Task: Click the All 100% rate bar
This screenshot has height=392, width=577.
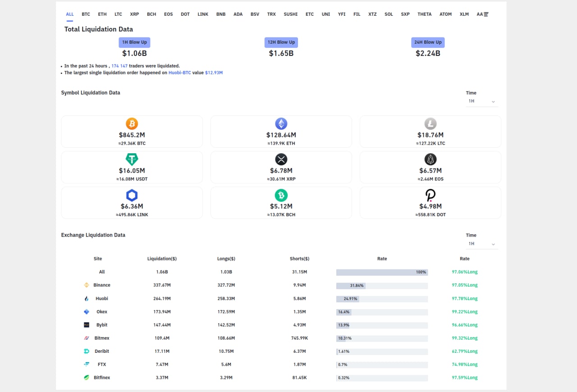Action: (x=382, y=272)
